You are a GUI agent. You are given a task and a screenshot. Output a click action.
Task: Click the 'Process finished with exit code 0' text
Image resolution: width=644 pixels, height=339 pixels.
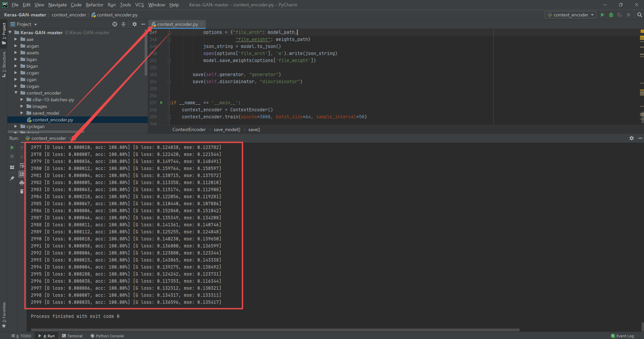coord(75,316)
